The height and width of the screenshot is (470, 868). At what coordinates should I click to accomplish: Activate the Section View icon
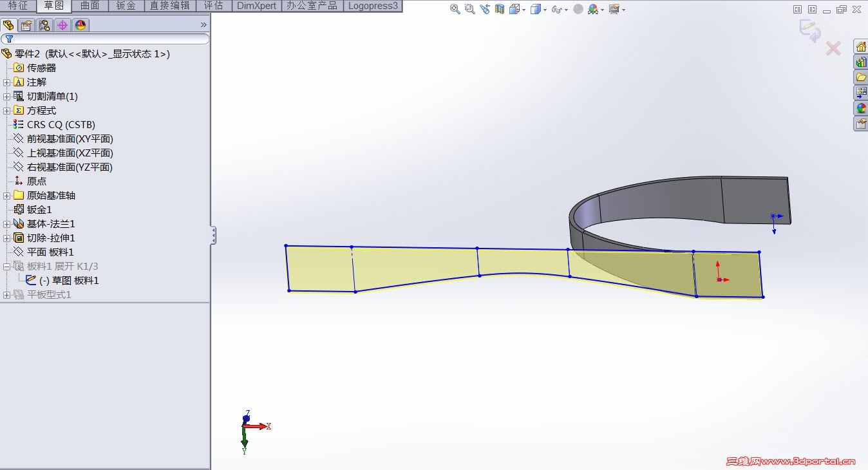click(499, 9)
